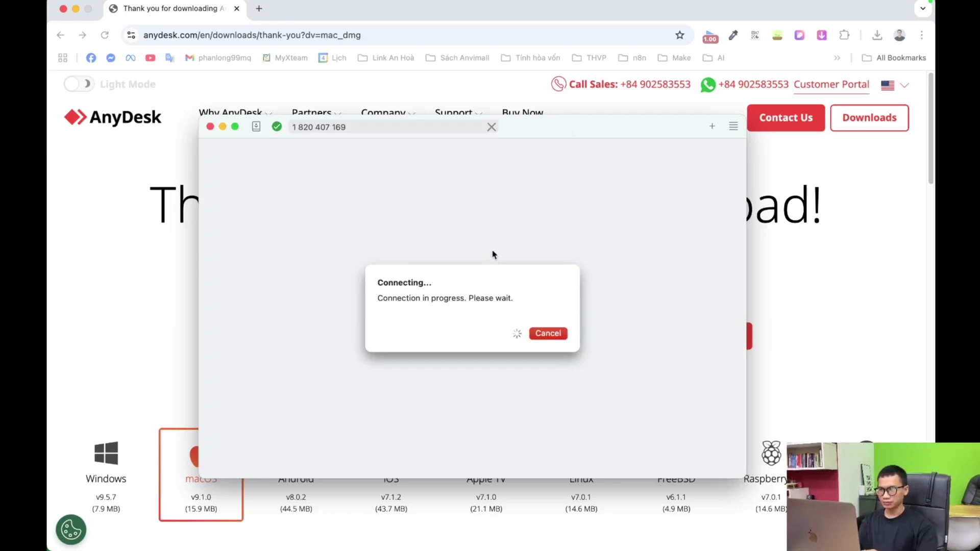Close the Thank you for downloading tab
The image size is (980, 551).
237,9
